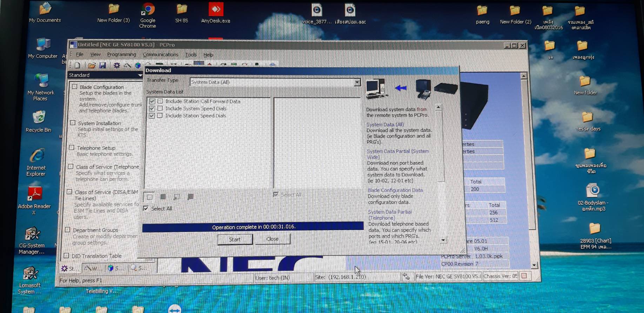Image resolution: width=644 pixels, height=313 pixels.
Task: Click main window scrollbar down arrow
Action: (x=534, y=265)
